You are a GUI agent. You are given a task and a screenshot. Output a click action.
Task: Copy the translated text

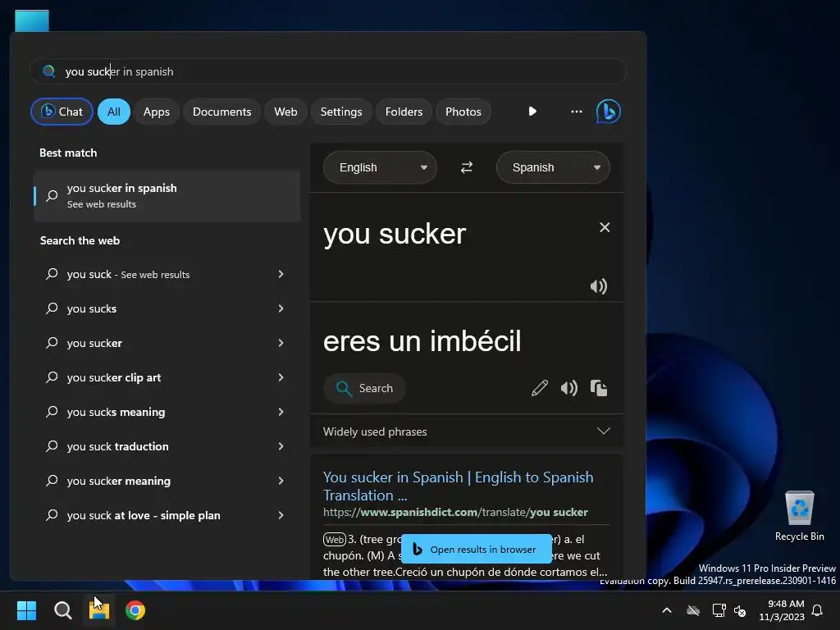click(x=598, y=388)
